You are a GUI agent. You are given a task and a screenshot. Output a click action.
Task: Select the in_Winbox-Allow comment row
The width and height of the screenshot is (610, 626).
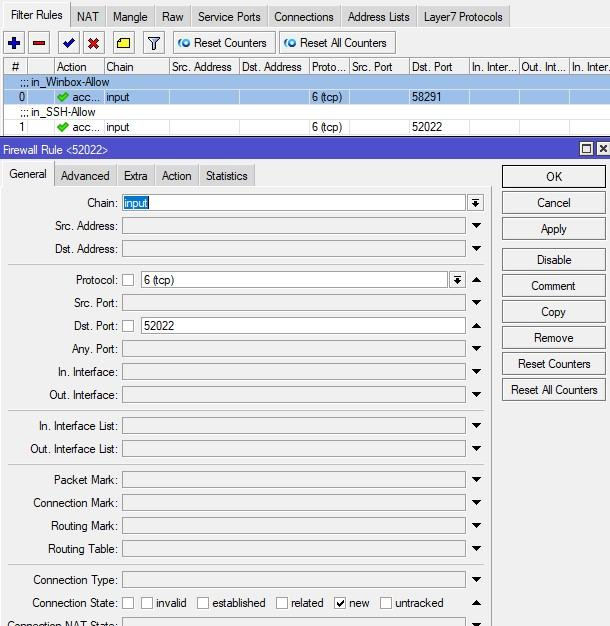click(307, 82)
